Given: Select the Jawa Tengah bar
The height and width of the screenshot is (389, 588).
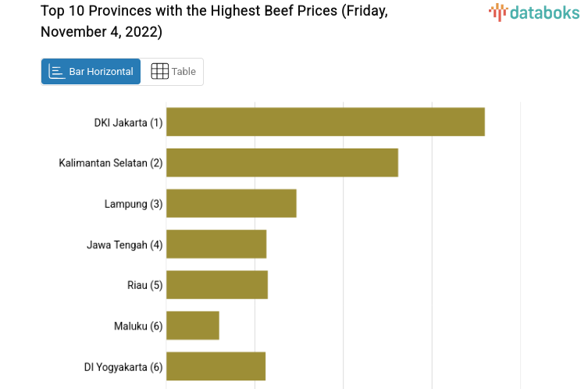Looking at the screenshot, I should pyautogui.click(x=216, y=244).
